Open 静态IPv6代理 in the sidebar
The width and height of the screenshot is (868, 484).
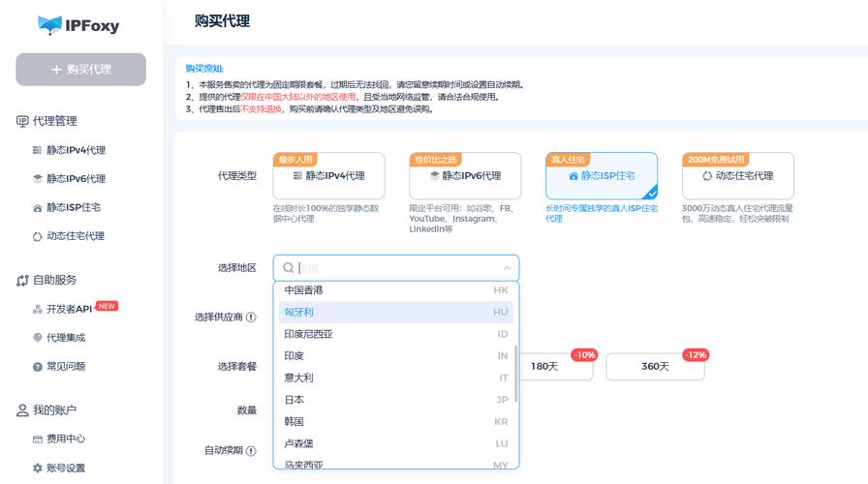tap(76, 179)
